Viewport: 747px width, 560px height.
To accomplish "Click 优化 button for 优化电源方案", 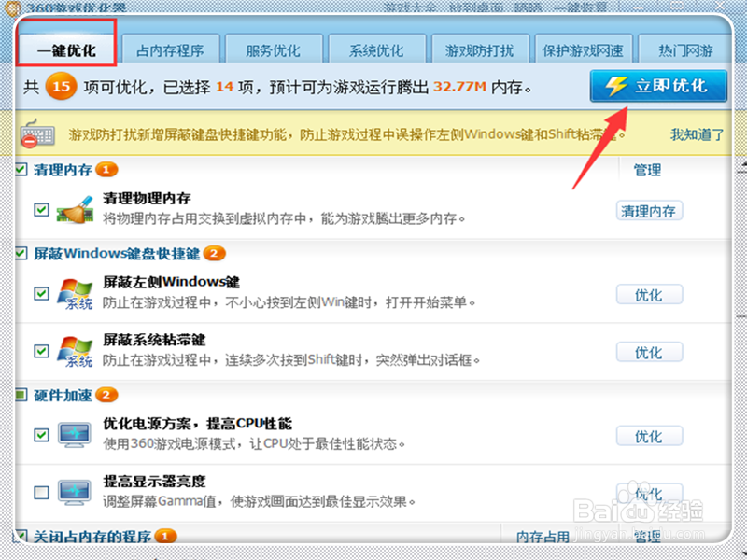I will click(x=649, y=436).
